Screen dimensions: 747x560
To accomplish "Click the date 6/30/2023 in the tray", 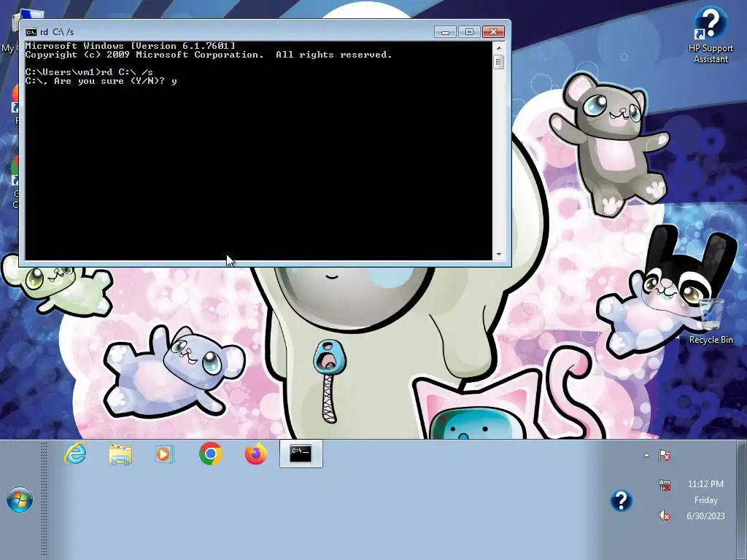I will (x=705, y=516).
